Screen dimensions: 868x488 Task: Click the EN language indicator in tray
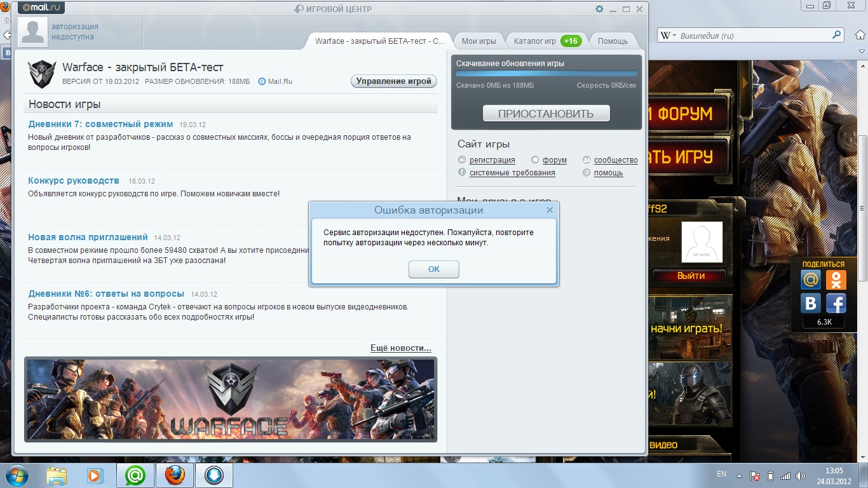coord(721,474)
